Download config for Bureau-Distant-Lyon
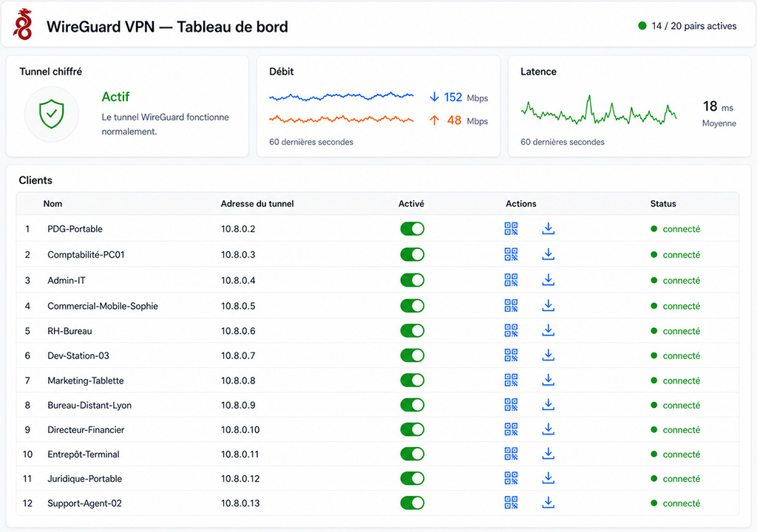The height and width of the screenshot is (532, 757). 548,405
